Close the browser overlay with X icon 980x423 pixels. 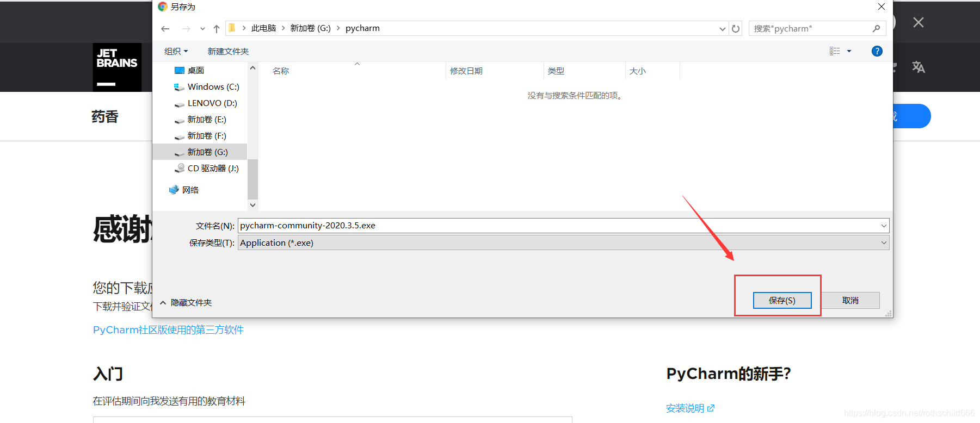tap(919, 22)
